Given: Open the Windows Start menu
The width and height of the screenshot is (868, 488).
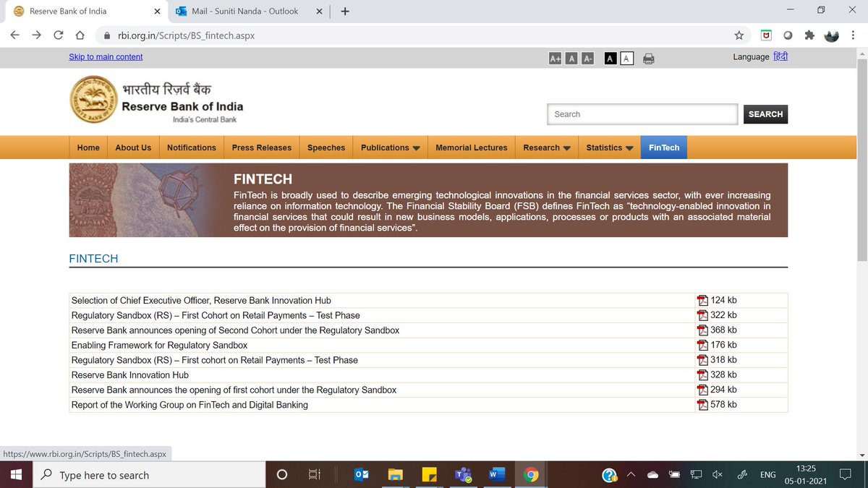Looking at the screenshot, I should coord(17,475).
